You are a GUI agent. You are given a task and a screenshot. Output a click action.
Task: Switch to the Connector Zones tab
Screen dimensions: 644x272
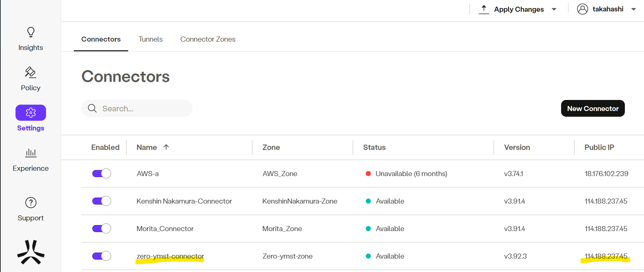[208, 39]
